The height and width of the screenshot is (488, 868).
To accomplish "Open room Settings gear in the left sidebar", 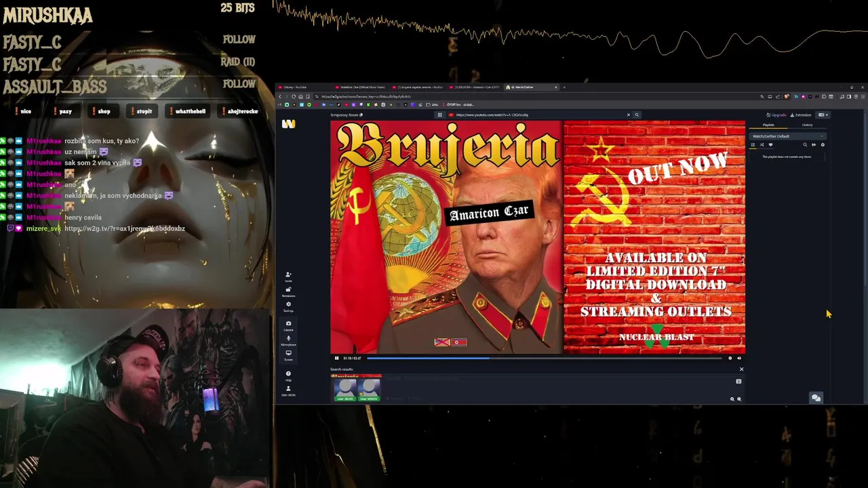I will click(x=288, y=306).
